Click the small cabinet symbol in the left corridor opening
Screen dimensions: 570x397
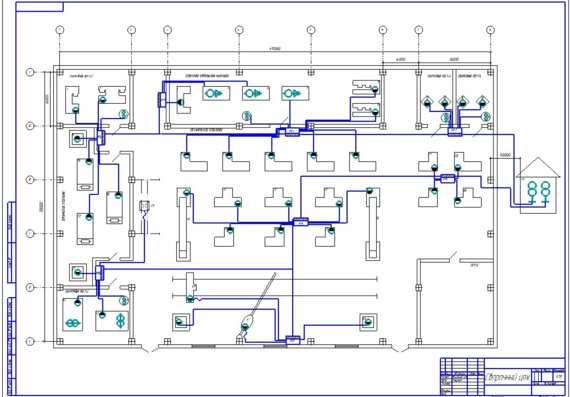pos(145,206)
